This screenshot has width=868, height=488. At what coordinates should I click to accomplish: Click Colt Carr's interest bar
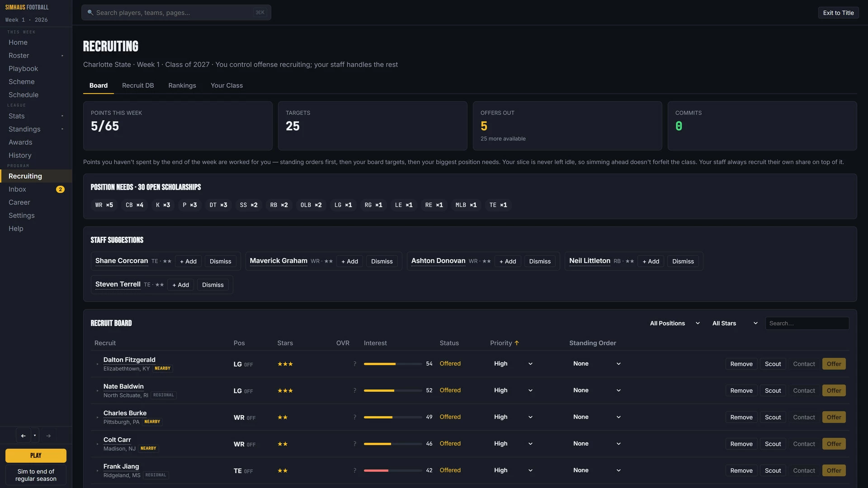click(393, 444)
